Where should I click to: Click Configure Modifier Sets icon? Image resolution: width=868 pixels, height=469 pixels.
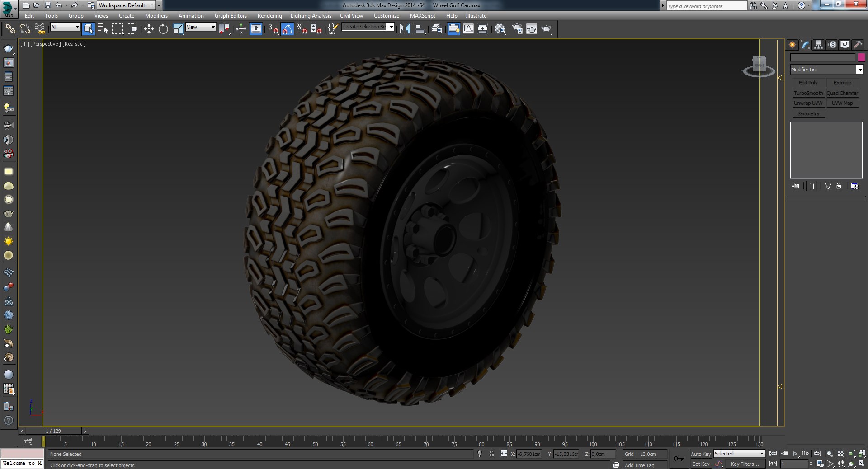pyautogui.click(x=854, y=186)
